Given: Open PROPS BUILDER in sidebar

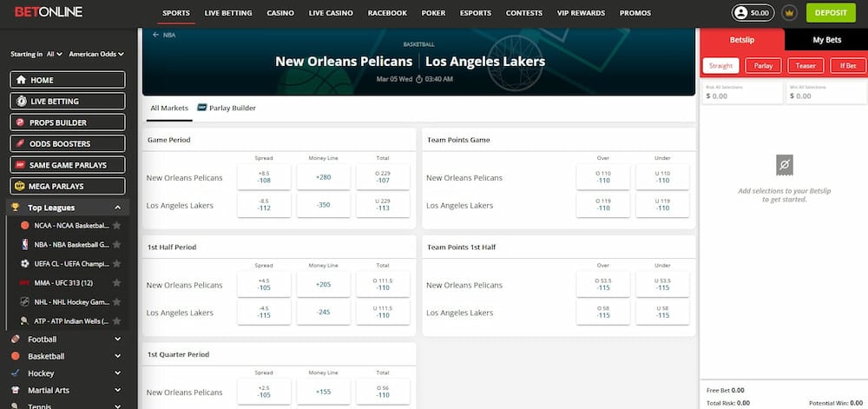Looking at the screenshot, I should tap(68, 122).
